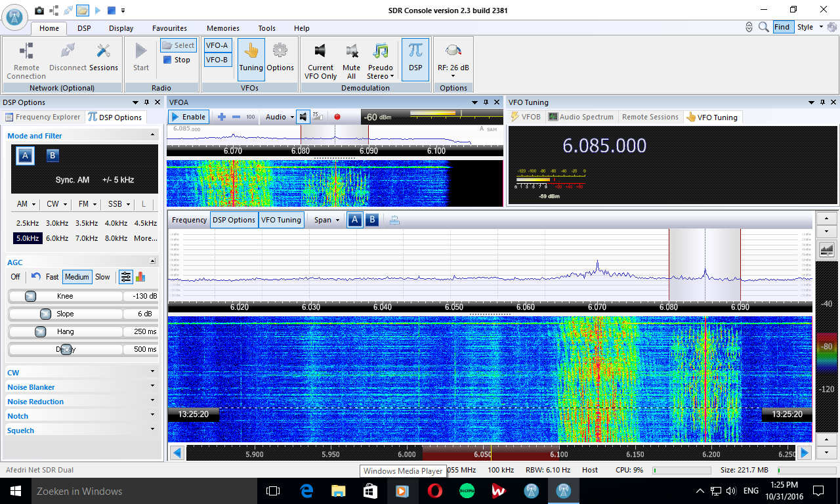Click the Current VFO Only speaker icon
This screenshot has width=840, height=504.
[x=320, y=52]
